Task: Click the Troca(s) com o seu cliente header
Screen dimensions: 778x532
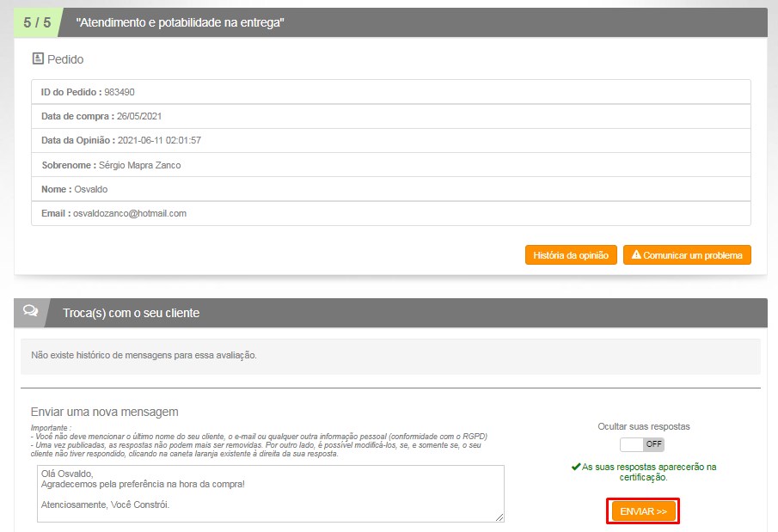Action: click(131, 313)
